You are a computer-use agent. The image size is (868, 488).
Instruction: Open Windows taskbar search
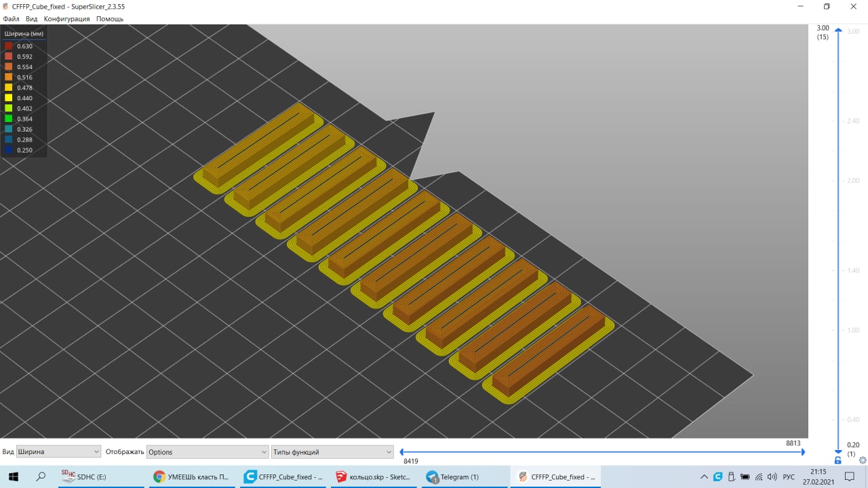pyautogui.click(x=41, y=476)
